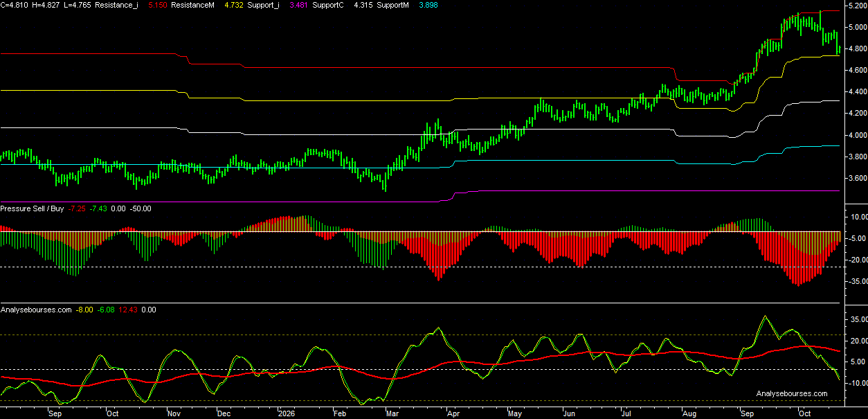The image size is (868, 419).
Task: Click the Feb month label
Action: tap(339, 413)
